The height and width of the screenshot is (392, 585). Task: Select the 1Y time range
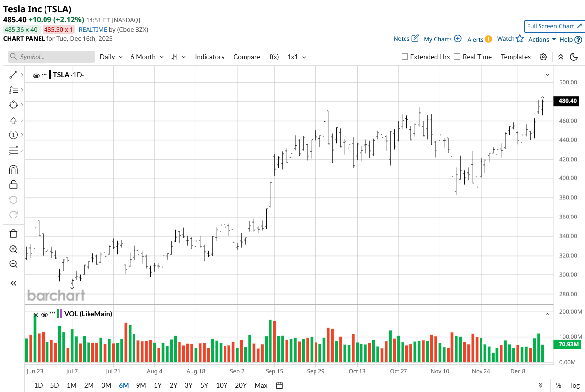[158, 385]
